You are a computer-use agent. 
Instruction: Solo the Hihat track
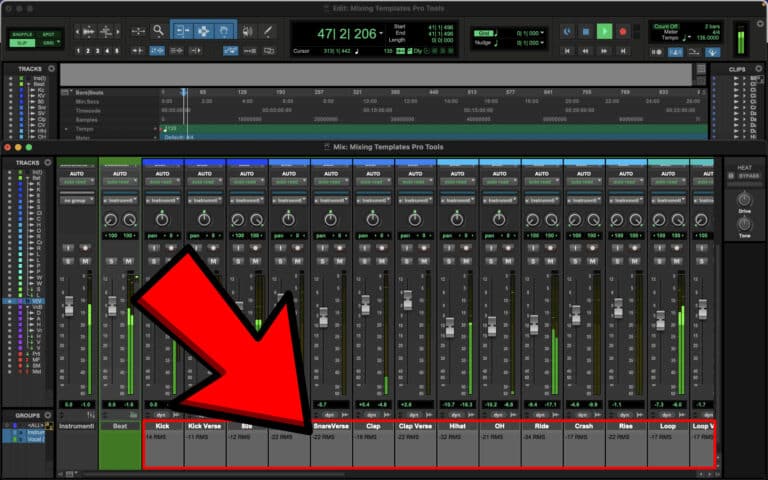click(x=449, y=261)
